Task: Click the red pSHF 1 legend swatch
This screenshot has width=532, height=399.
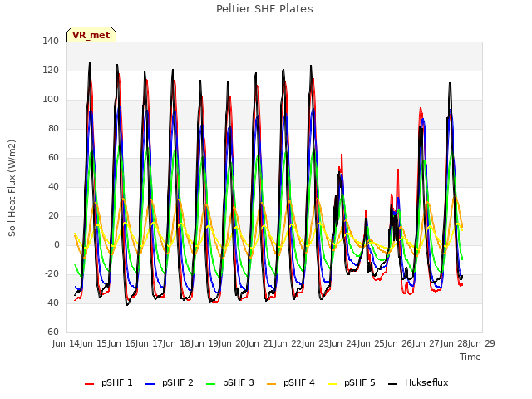Action: tap(89, 384)
